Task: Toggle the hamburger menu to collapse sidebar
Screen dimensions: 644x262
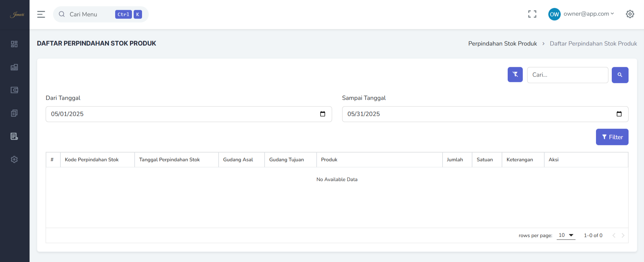Action: [x=41, y=14]
